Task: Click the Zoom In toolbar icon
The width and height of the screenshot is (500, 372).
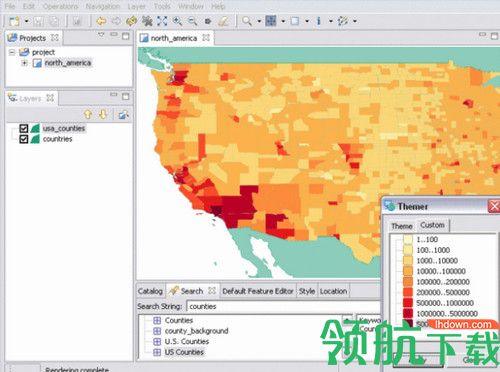Action: tap(177, 21)
